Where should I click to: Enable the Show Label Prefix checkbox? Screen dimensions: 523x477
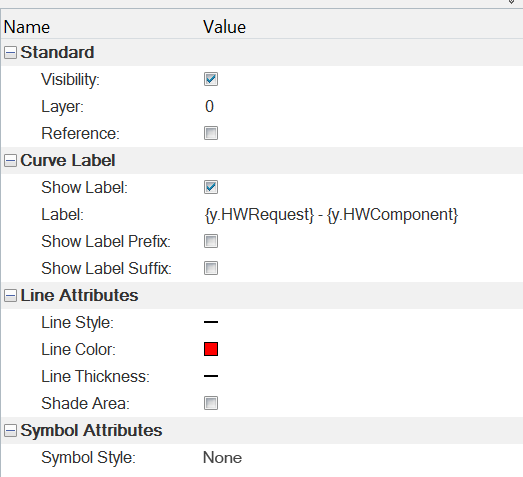pyautogui.click(x=211, y=241)
